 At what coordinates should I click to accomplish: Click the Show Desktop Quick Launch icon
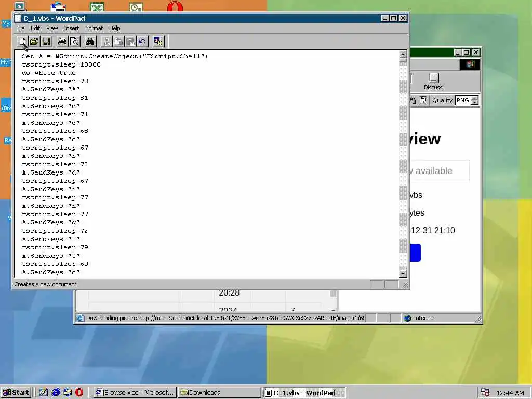click(44, 393)
